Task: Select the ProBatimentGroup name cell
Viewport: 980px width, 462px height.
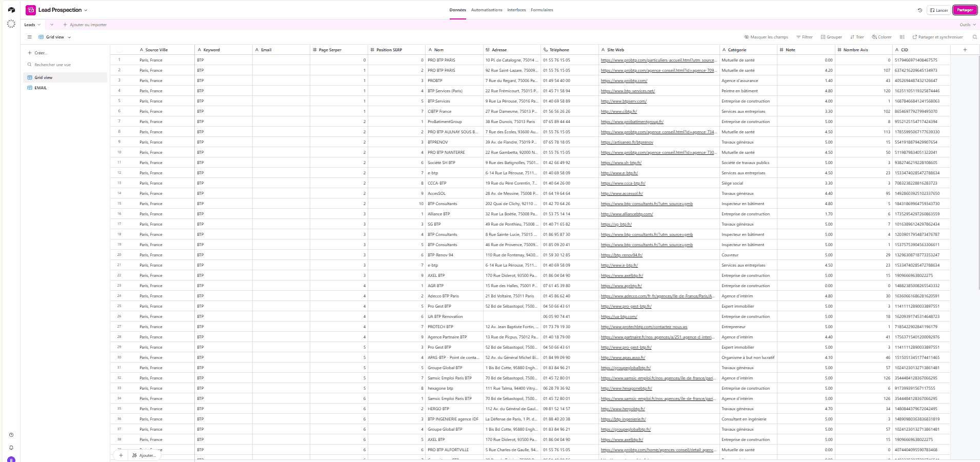Action: click(x=454, y=122)
